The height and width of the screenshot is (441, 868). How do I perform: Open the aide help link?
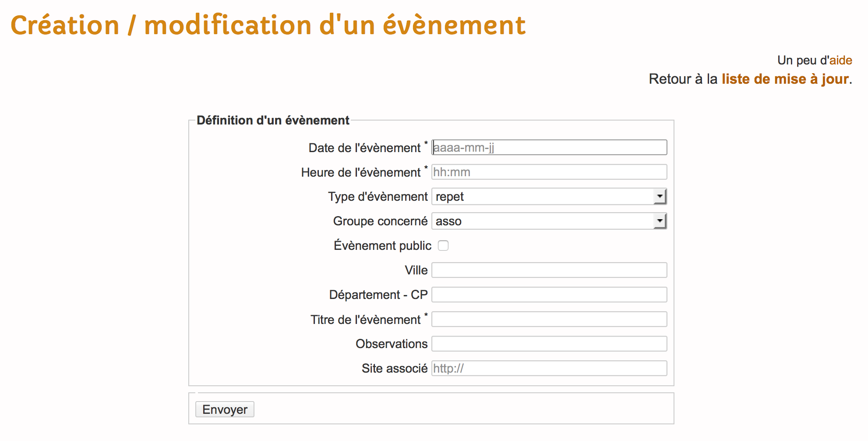pyautogui.click(x=840, y=60)
